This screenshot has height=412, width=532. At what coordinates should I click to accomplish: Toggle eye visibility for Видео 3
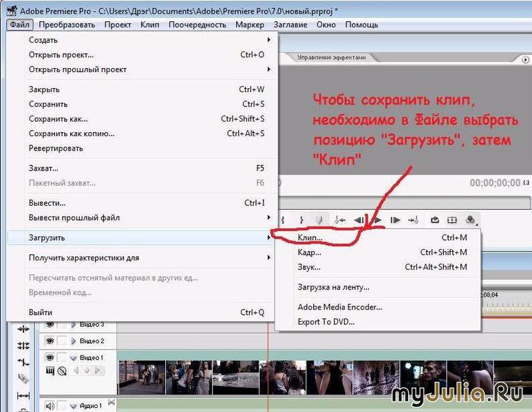tap(50, 325)
